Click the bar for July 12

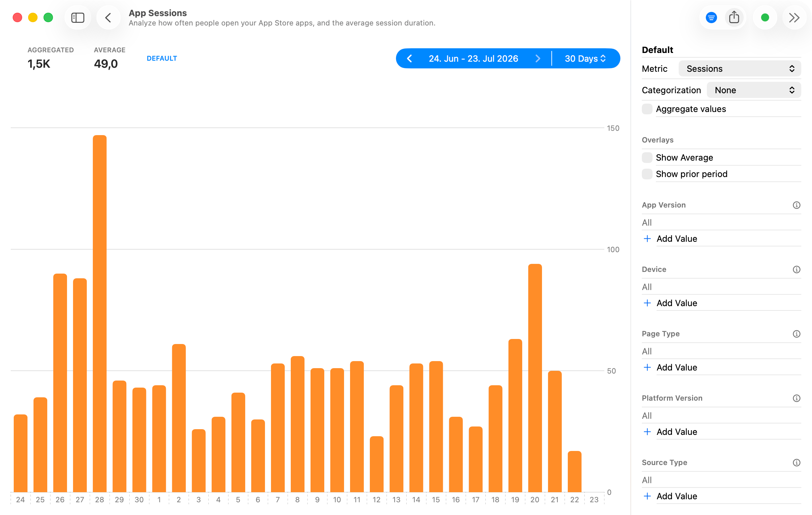point(377,464)
